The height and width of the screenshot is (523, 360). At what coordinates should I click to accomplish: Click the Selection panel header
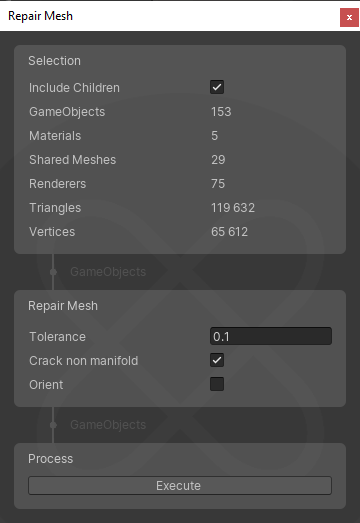coord(54,61)
